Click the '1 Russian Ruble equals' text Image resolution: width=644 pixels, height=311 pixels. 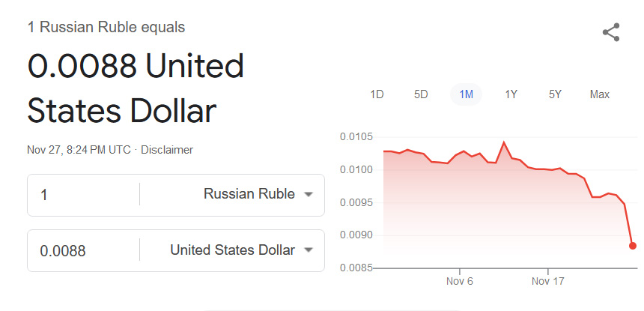tap(106, 28)
